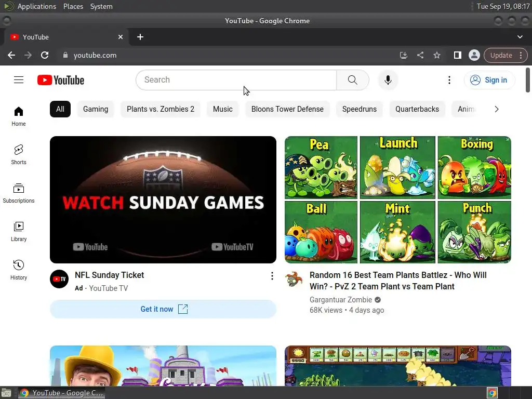
Task: Open Shorts from sidebar
Action: 19,155
